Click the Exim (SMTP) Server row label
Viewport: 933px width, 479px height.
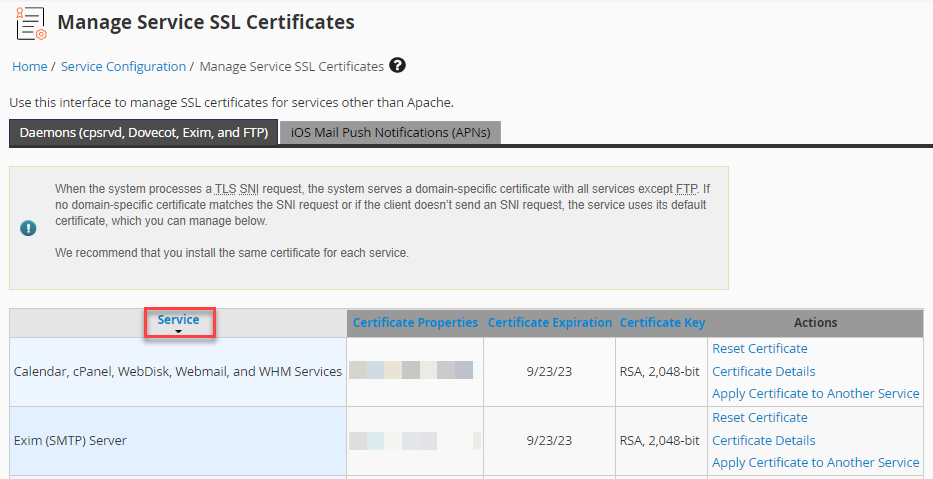70,440
